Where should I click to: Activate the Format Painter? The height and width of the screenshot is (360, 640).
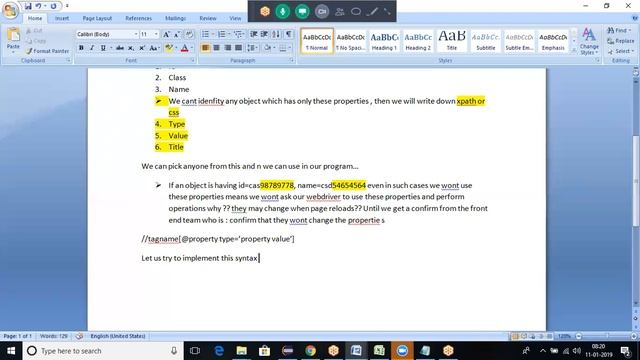click(47, 51)
